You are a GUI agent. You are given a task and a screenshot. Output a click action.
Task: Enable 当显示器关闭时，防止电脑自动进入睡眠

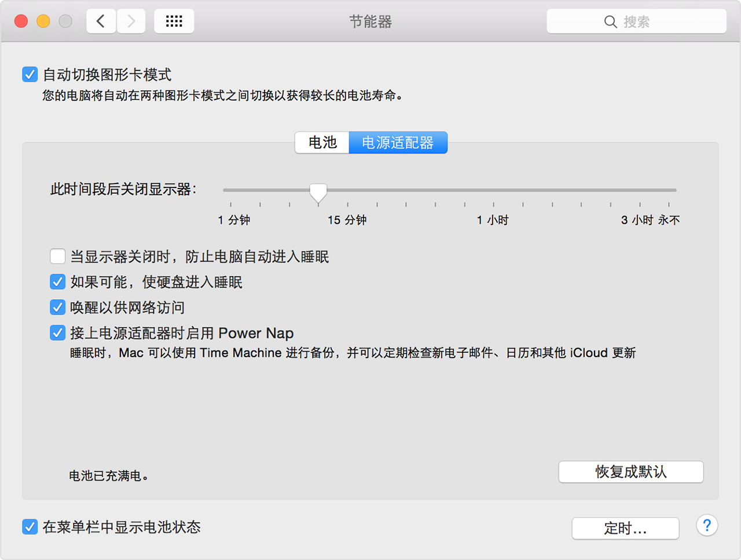57,256
